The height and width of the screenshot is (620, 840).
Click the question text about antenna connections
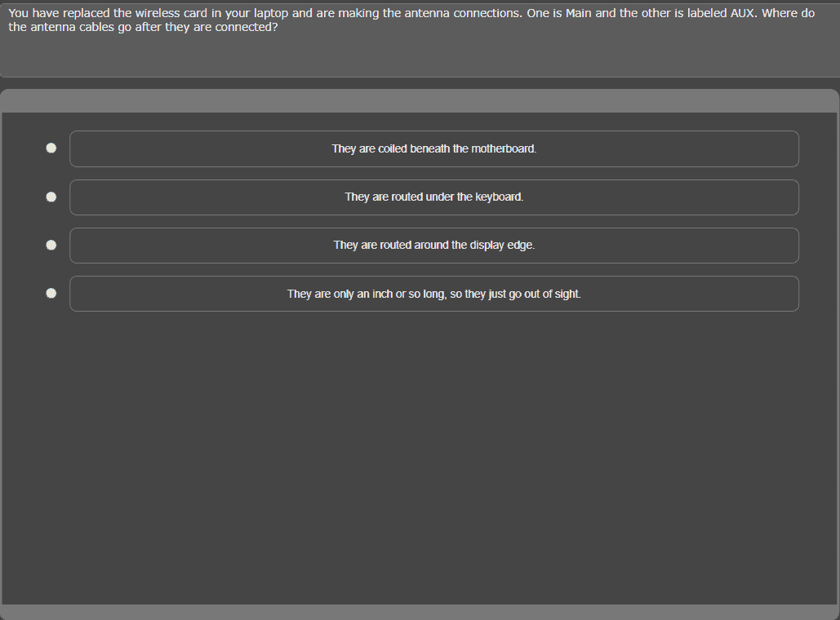[x=327, y=20]
